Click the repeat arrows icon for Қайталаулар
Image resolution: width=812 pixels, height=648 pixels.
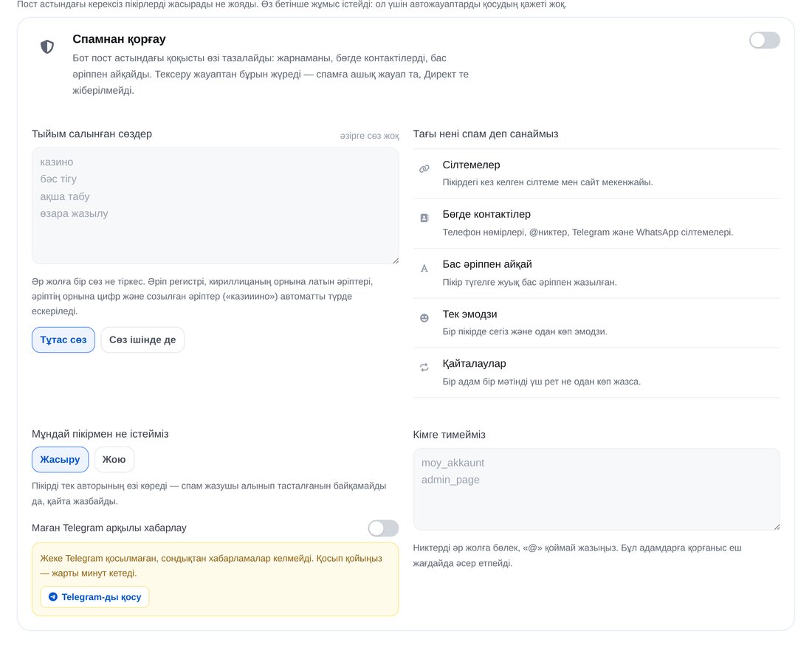[x=424, y=368]
